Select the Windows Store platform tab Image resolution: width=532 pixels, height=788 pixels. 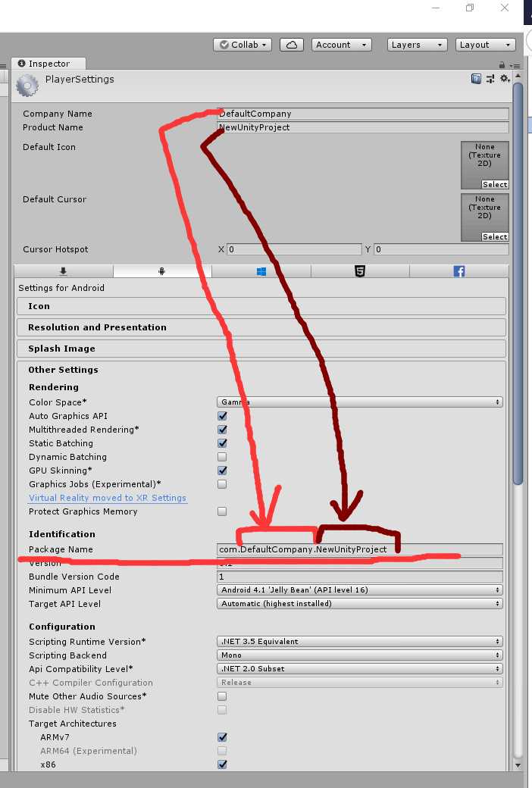click(x=261, y=271)
